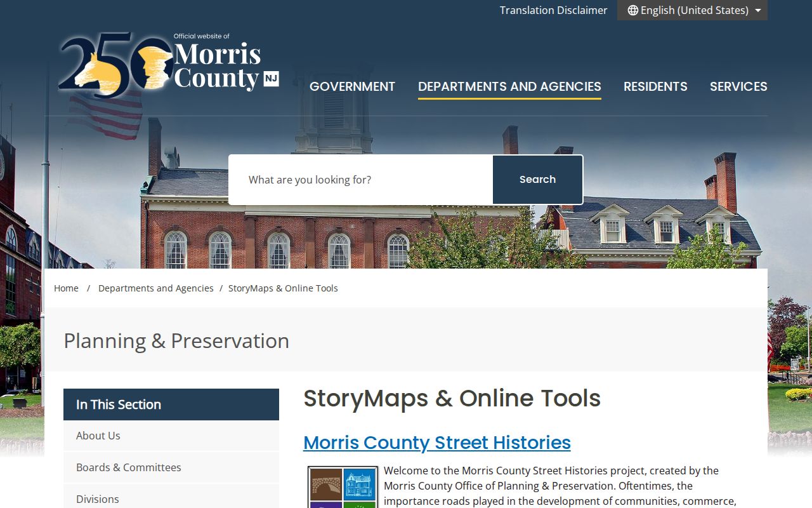Open the Morris County Street Histories link

437,443
